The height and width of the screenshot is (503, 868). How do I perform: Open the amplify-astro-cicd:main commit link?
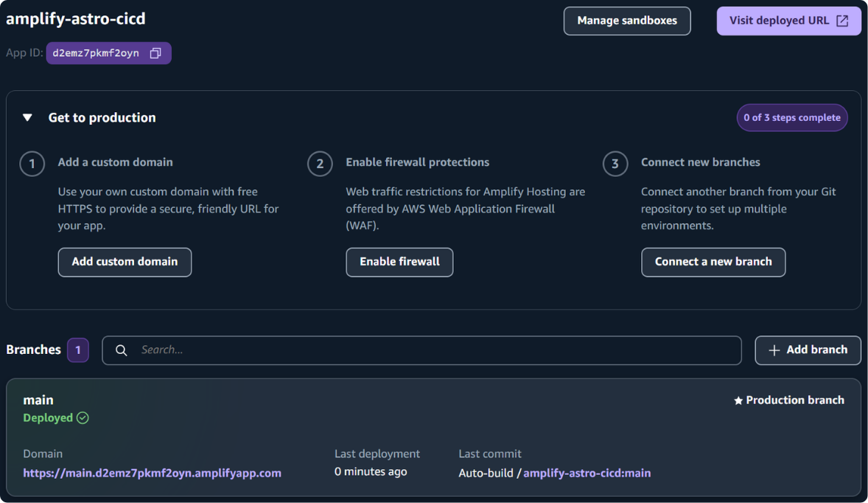[x=587, y=473]
